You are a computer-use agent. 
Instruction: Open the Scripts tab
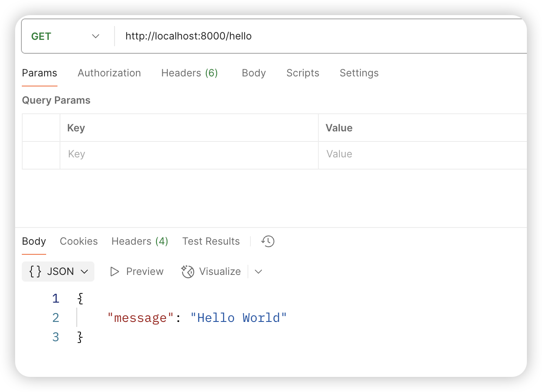point(302,73)
